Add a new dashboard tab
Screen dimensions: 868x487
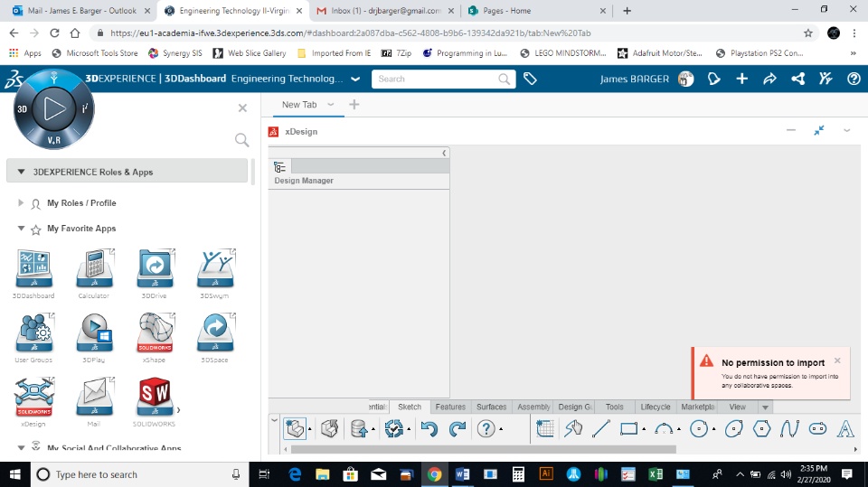pyautogui.click(x=354, y=104)
